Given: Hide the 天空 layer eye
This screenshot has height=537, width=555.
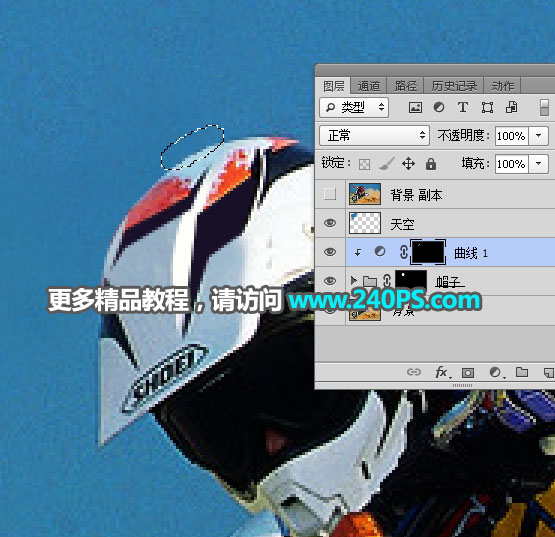Looking at the screenshot, I should coord(330,223).
